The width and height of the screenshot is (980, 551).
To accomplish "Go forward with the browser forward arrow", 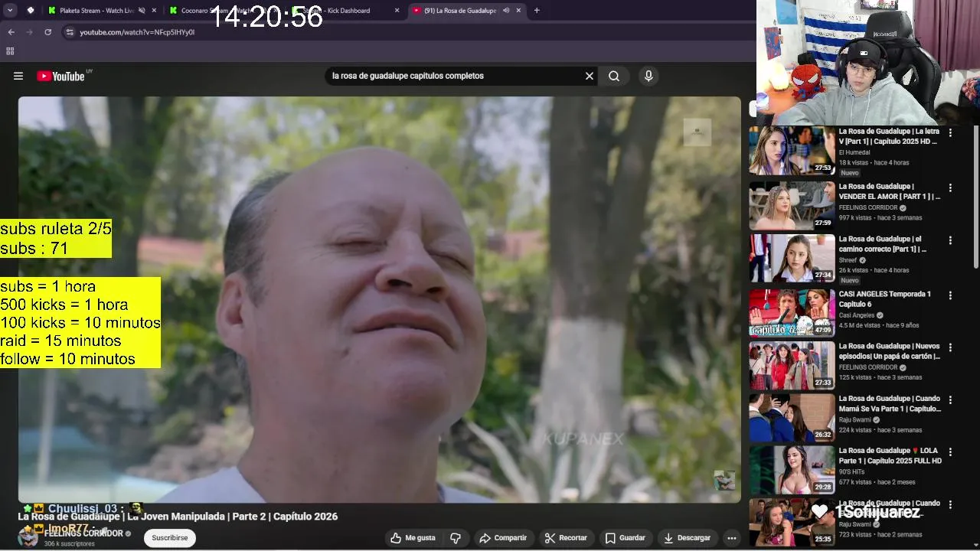I will 29,32.
